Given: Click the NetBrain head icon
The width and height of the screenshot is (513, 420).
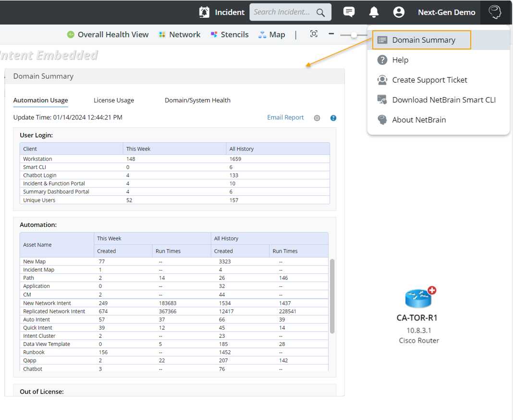Looking at the screenshot, I should pos(495,12).
